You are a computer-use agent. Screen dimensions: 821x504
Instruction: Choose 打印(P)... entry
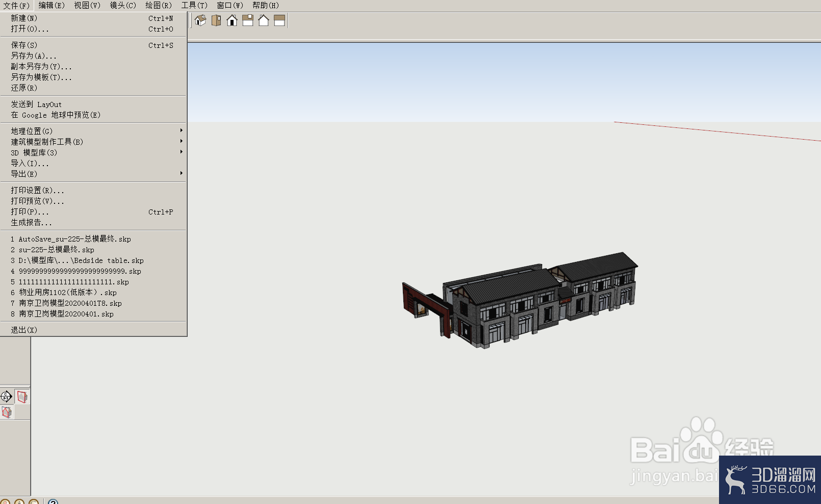point(93,212)
